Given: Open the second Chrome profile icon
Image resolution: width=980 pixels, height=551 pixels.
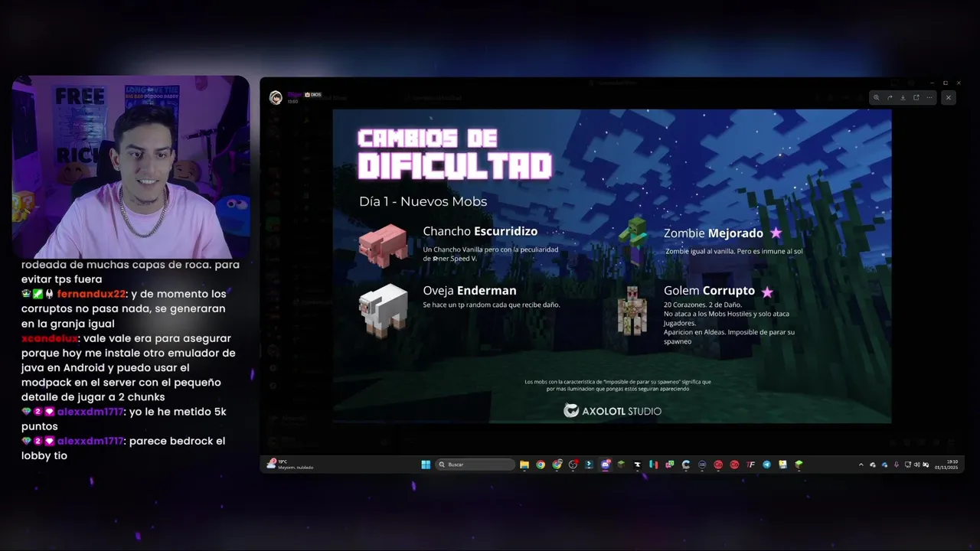Looking at the screenshot, I should 557,465.
